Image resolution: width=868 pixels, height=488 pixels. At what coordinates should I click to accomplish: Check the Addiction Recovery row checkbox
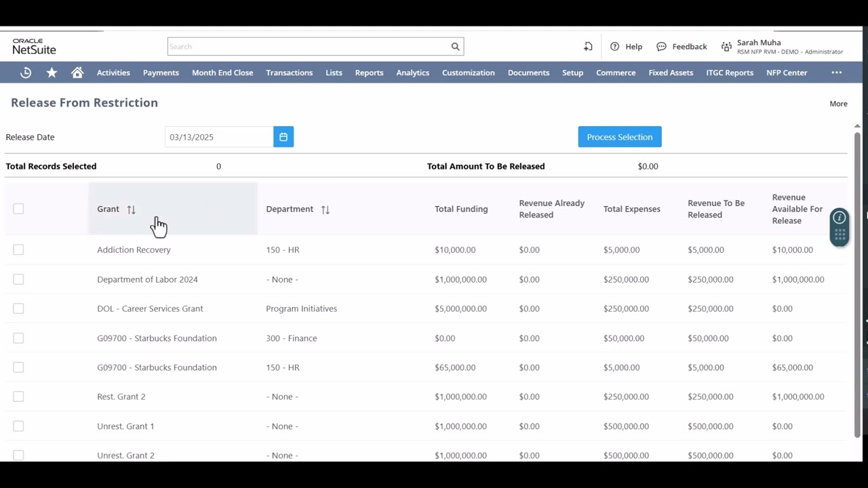click(x=18, y=250)
